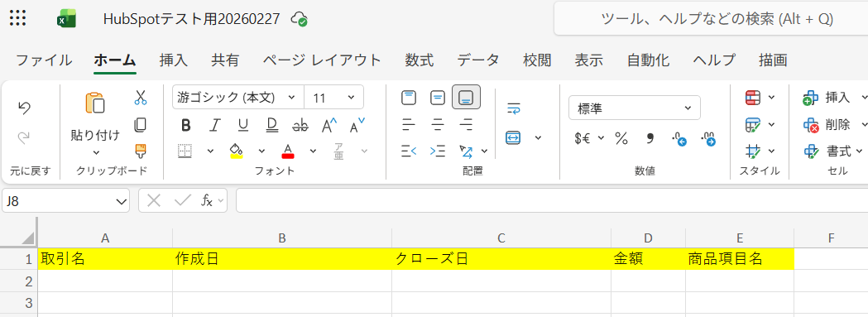The image size is (868, 317).
Task: Decrease decimal places
Action: (x=708, y=138)
